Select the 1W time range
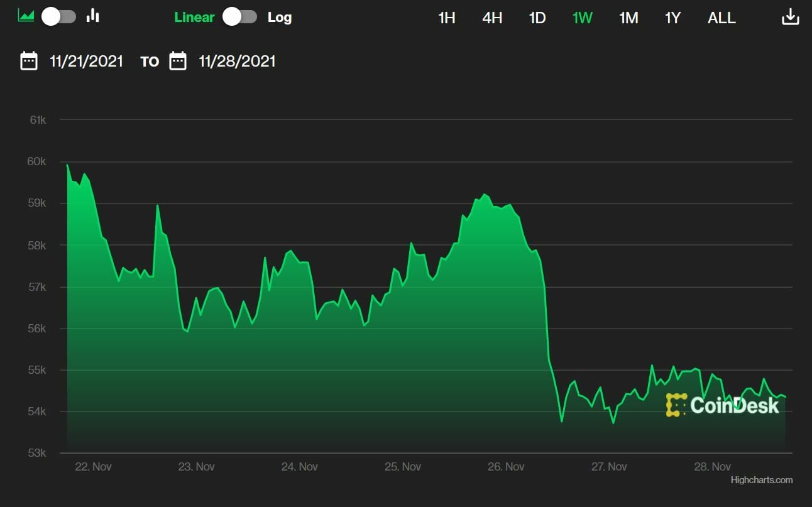The width and height of the screenshot is (812, 507). [583, 18]
